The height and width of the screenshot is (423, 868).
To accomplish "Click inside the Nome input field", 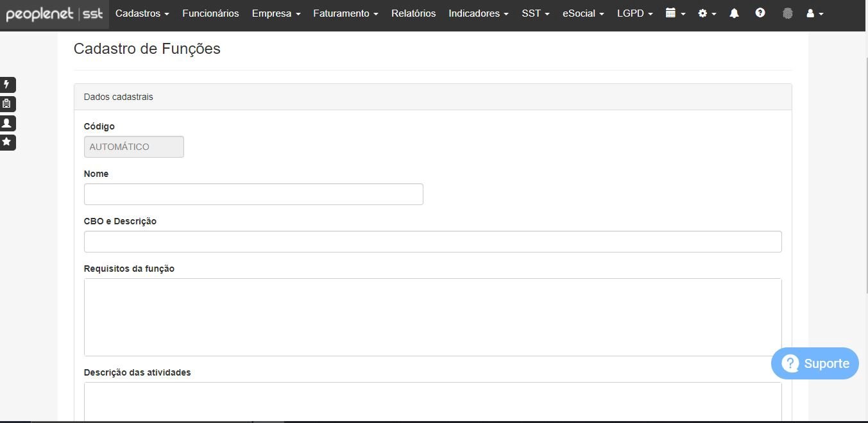I will pos(253,194).
